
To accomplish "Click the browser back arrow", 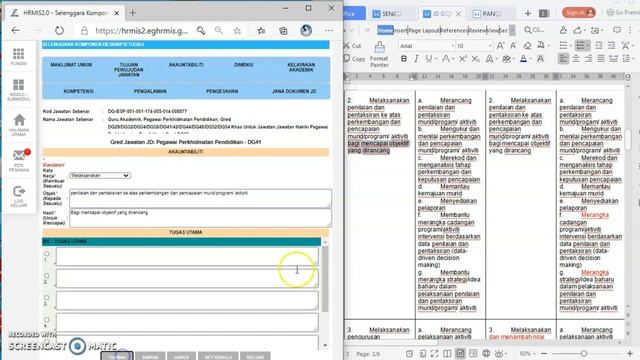I will coord(16,30).
